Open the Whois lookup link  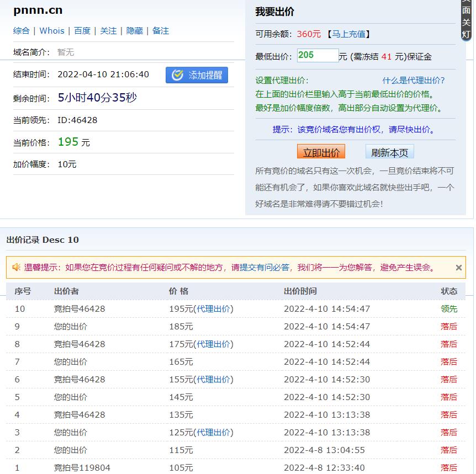[52, 31]
